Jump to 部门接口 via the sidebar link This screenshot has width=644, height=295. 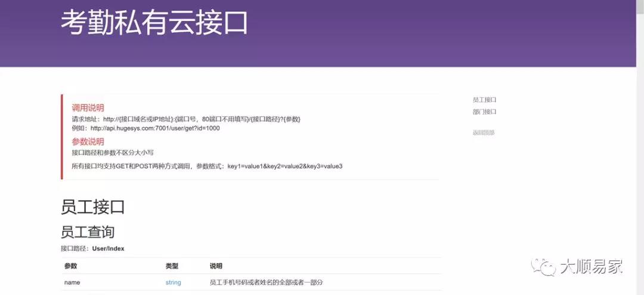[x=484, y=112]
